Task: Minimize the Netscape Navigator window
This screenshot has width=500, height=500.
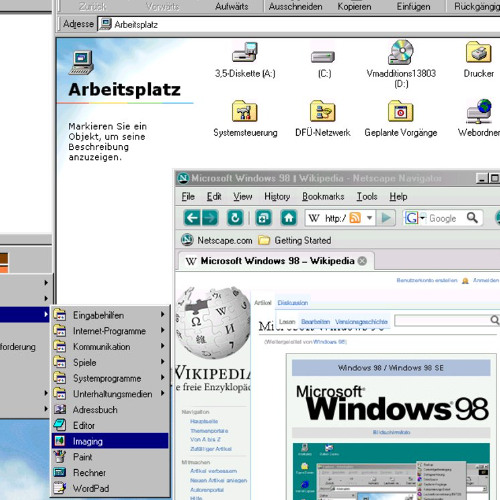Action: (481, 179)
